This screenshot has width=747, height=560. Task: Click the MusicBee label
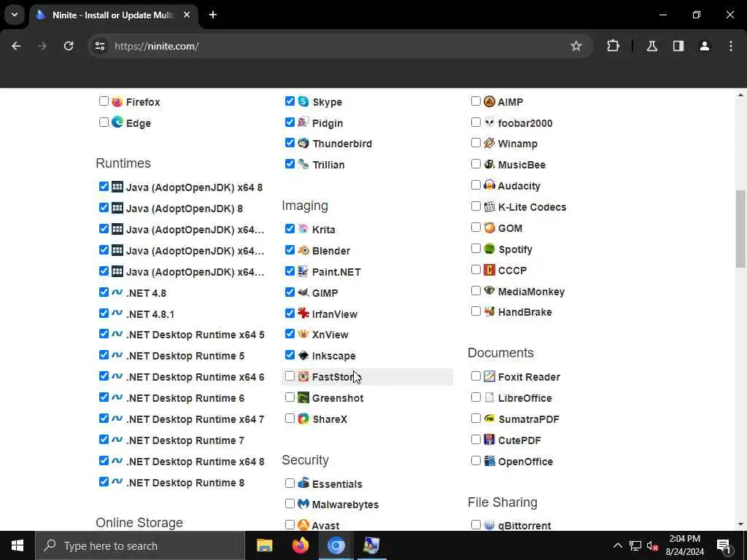coord(522,165)
